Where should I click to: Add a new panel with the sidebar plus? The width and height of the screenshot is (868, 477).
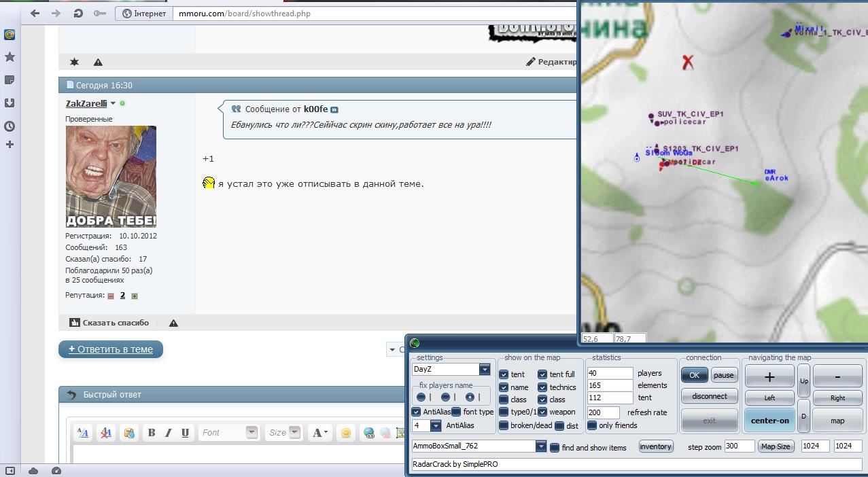10,144
